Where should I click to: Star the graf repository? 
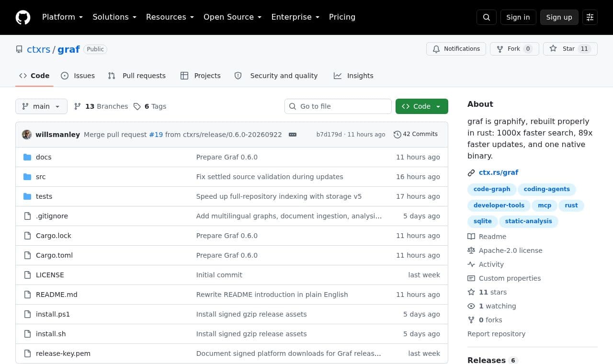570,49
